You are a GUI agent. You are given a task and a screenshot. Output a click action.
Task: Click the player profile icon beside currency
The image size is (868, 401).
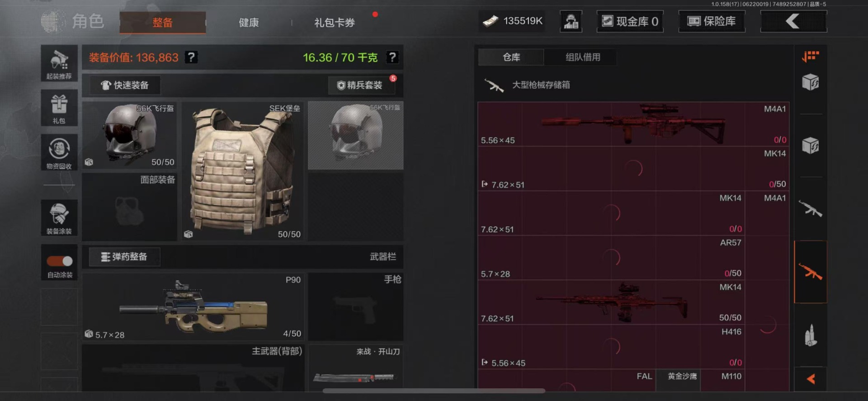571,21
